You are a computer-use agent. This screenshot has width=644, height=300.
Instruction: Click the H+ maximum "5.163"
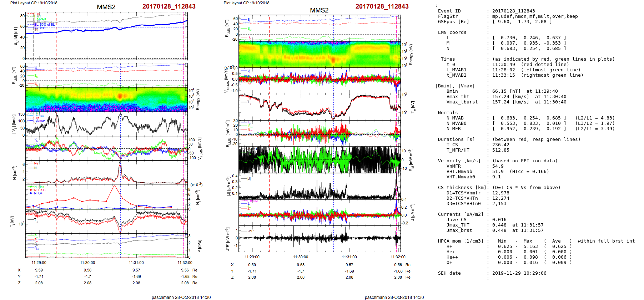530,246
